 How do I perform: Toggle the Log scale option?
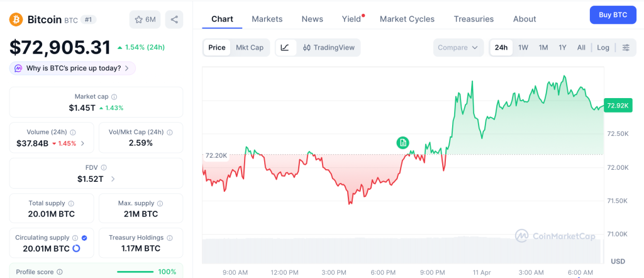click(603, 48)
